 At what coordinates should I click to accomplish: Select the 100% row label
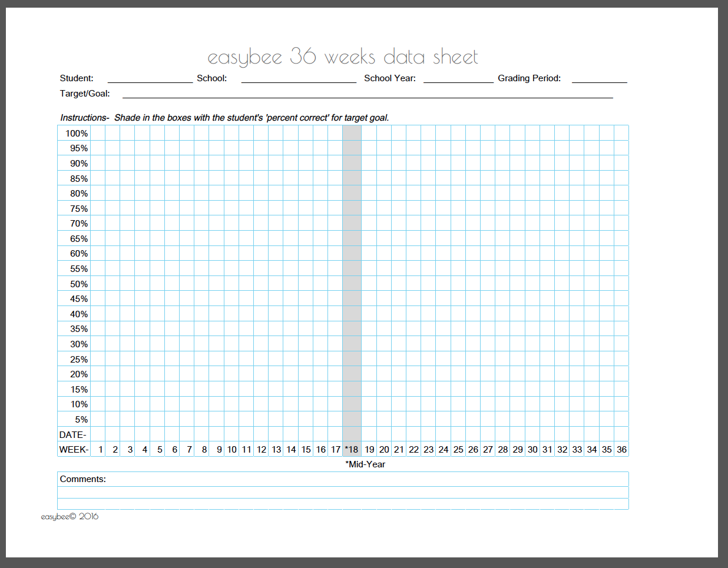[77, 133]
